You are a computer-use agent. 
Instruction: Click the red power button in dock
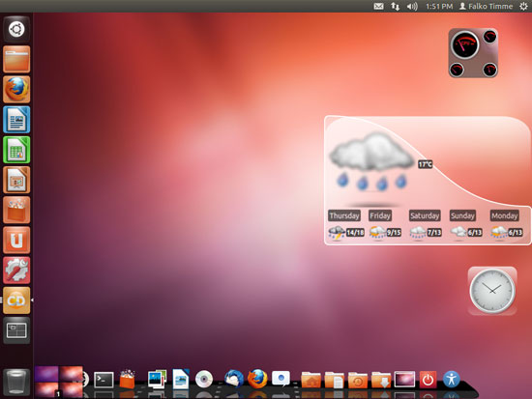coord(428,380)
